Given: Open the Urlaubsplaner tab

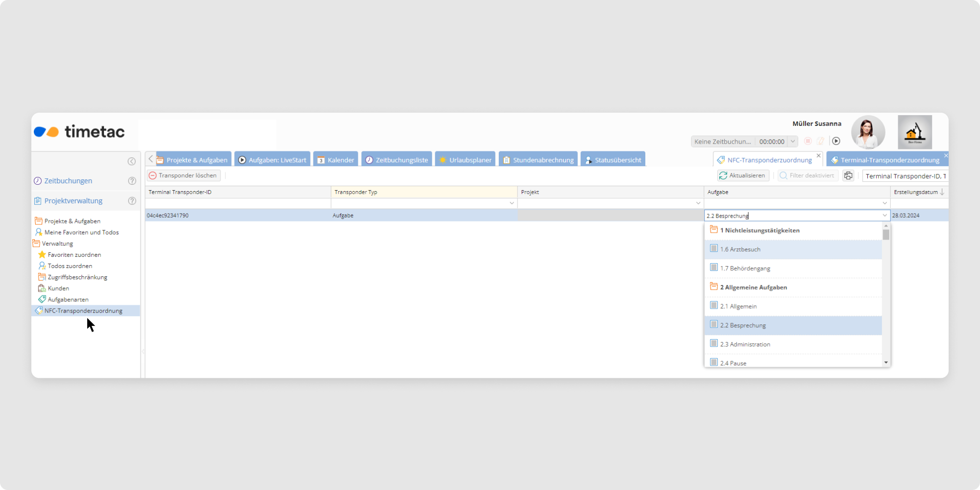Looking at the screenshot, I should 465,160.
